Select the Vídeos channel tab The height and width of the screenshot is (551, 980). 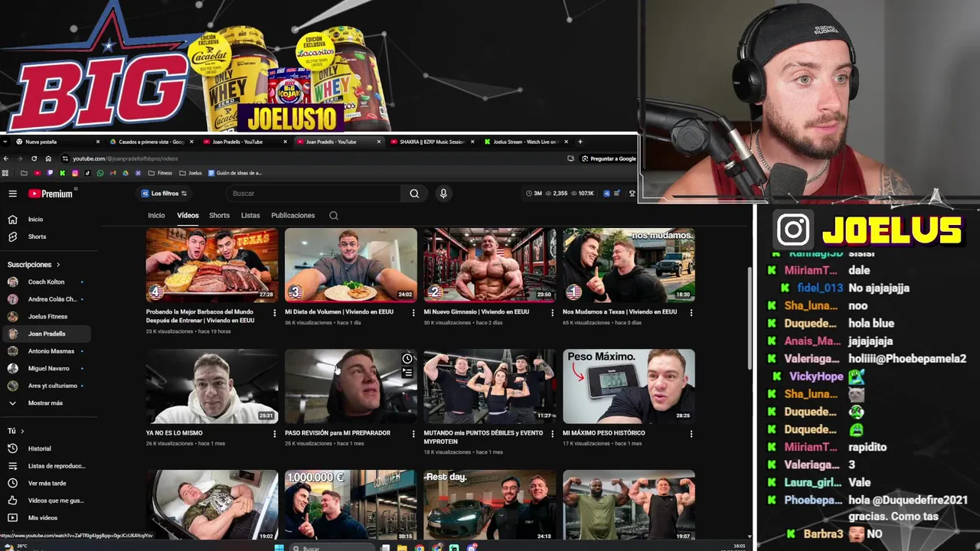click(188, 216)
